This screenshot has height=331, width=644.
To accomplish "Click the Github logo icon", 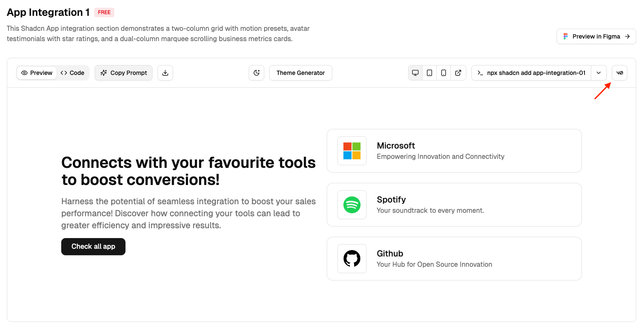I will [x=352, y=259].
